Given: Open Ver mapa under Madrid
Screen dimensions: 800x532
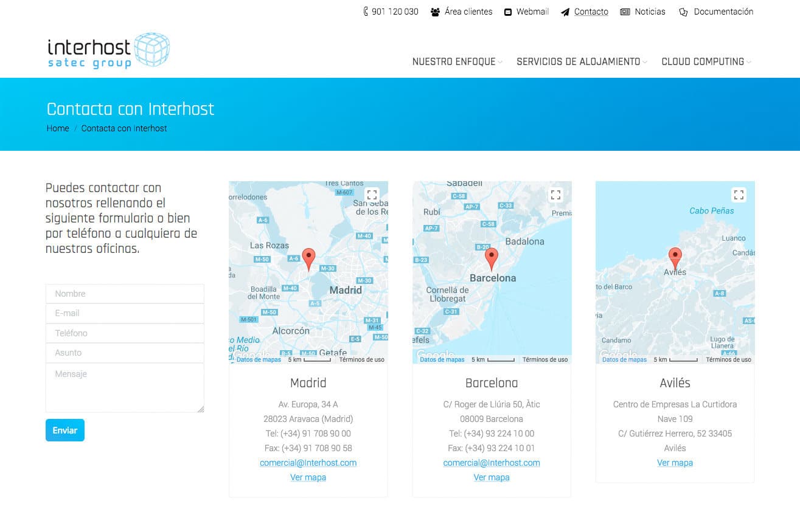Looking at the screenshot, I should [x=308, y=477].
